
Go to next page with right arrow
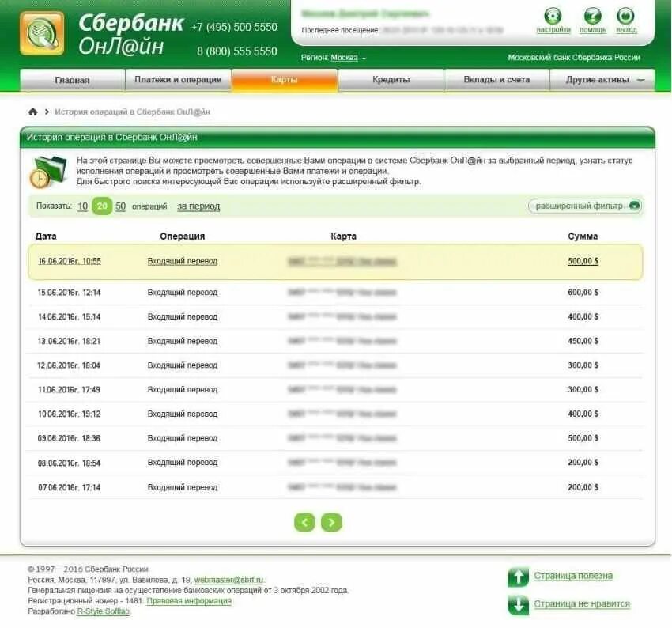click(331, 522)
